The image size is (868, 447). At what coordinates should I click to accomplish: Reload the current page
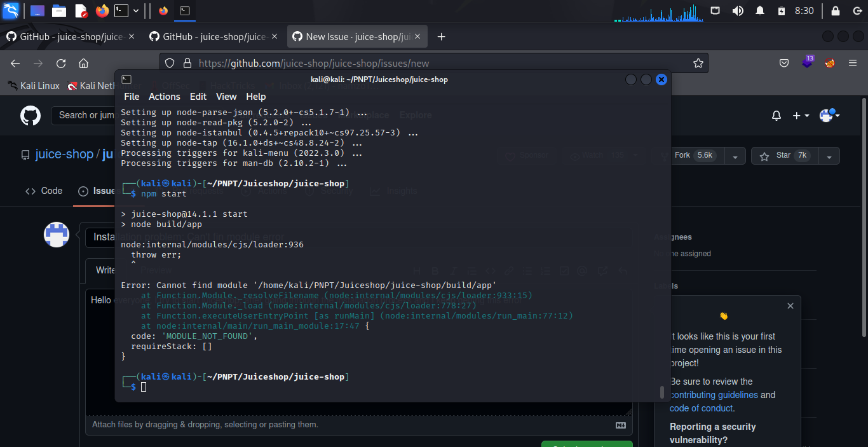coord(61,63)
